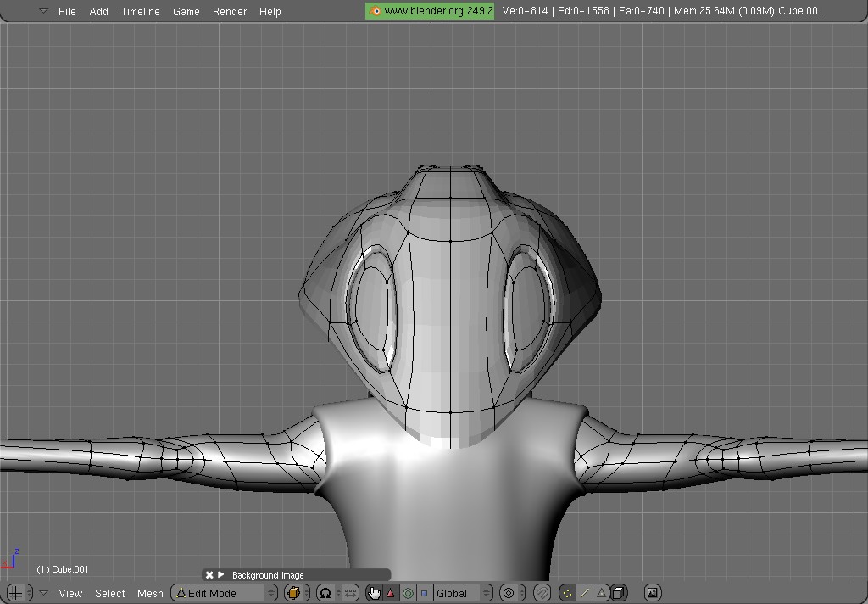
Task: Open the Render menu
Action: (229, 11)
